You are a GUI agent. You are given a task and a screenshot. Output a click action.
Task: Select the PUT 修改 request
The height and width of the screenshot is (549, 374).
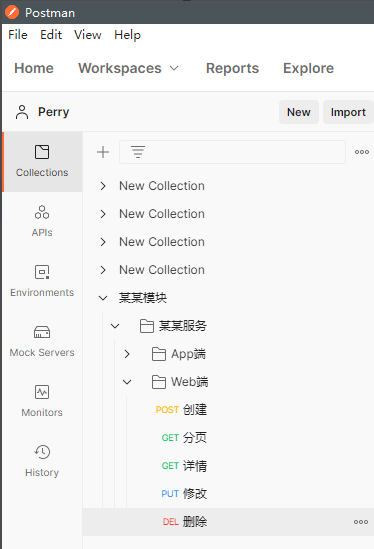pos(228,494)
